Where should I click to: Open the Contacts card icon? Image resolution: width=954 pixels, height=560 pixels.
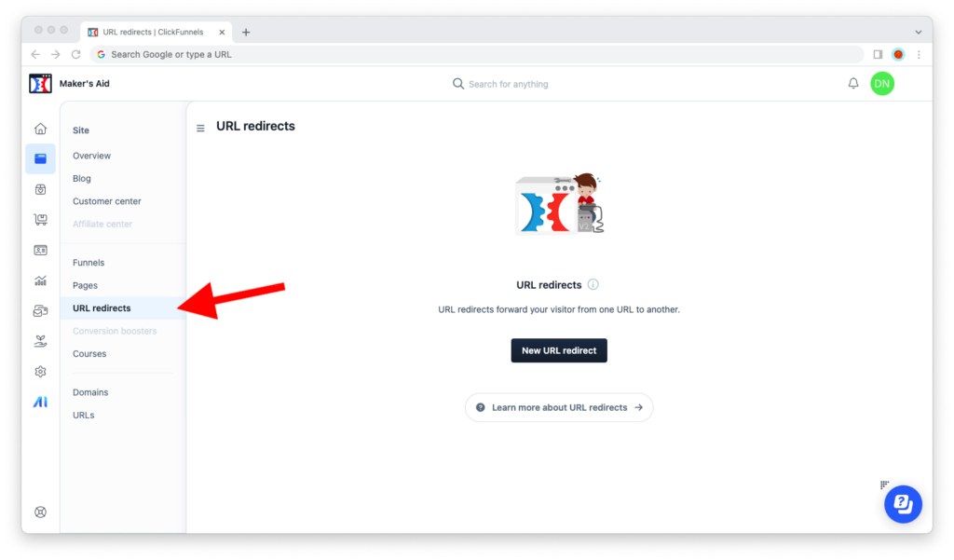[x=40, y=250]
